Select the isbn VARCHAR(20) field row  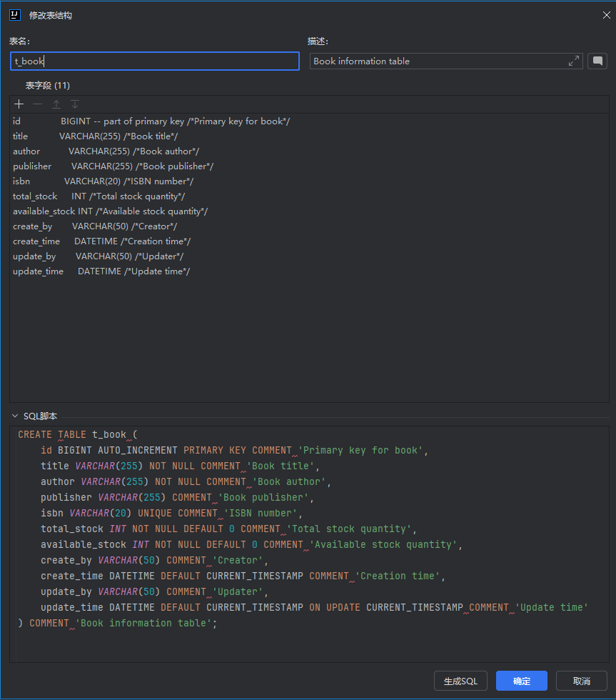[103, 181]
